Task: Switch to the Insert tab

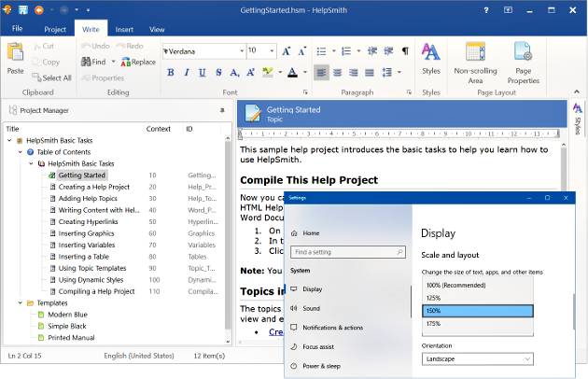Action: coord(124,29)
